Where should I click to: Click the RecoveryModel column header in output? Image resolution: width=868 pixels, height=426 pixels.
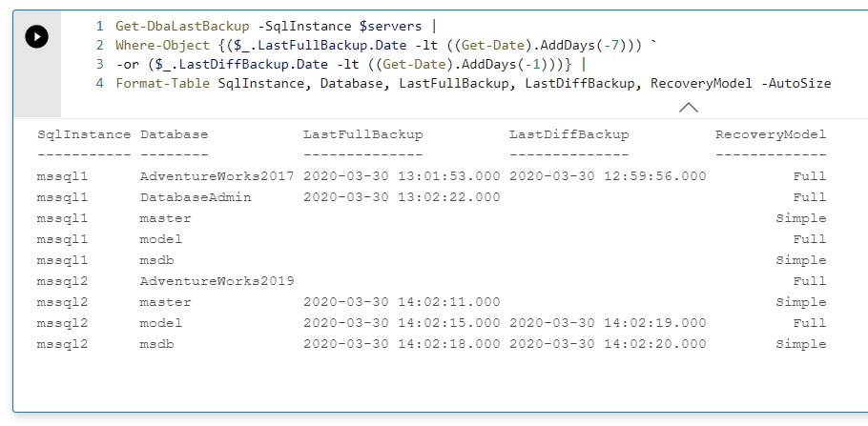(x=771, y=134)
